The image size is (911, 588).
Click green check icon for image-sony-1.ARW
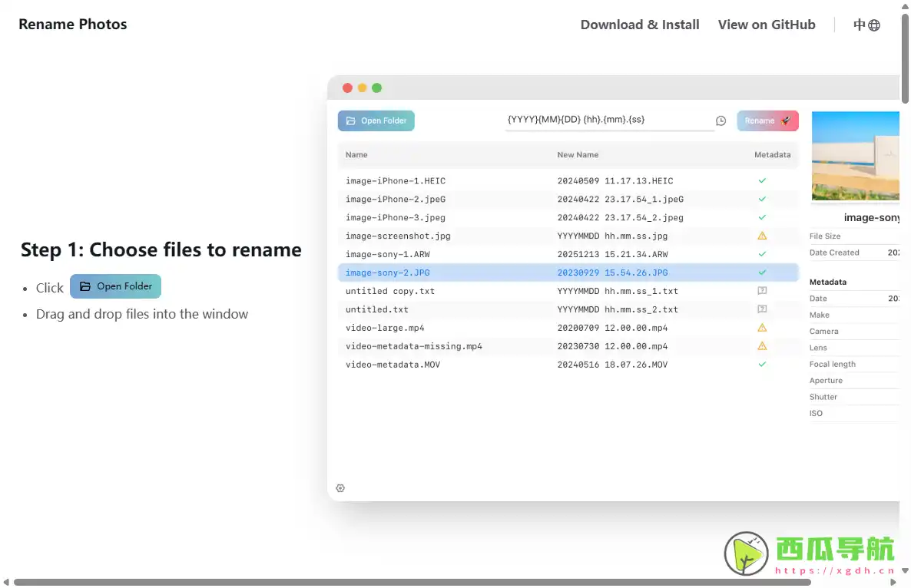point(762,254)
